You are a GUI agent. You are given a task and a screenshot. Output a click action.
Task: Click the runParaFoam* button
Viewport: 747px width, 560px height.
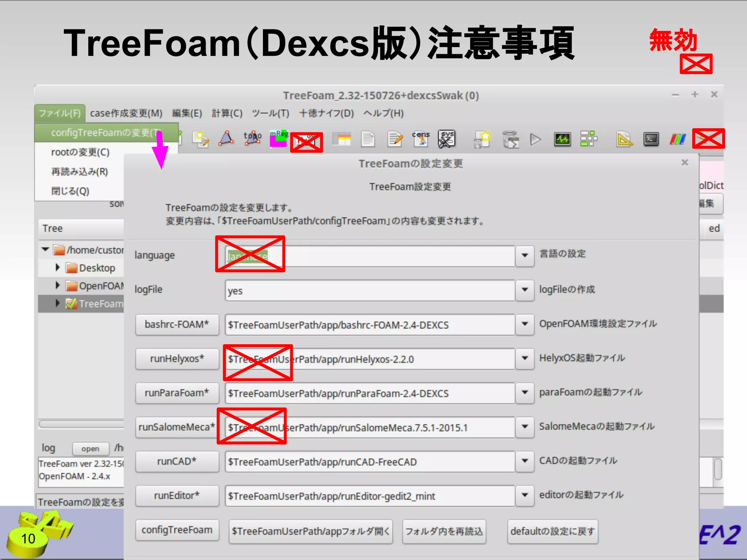tap(177, 393)
